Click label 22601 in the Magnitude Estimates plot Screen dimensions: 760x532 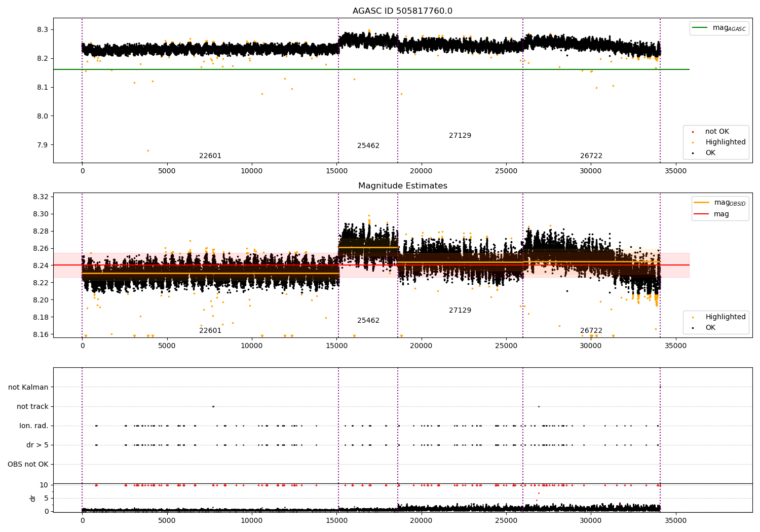point(210,331)
